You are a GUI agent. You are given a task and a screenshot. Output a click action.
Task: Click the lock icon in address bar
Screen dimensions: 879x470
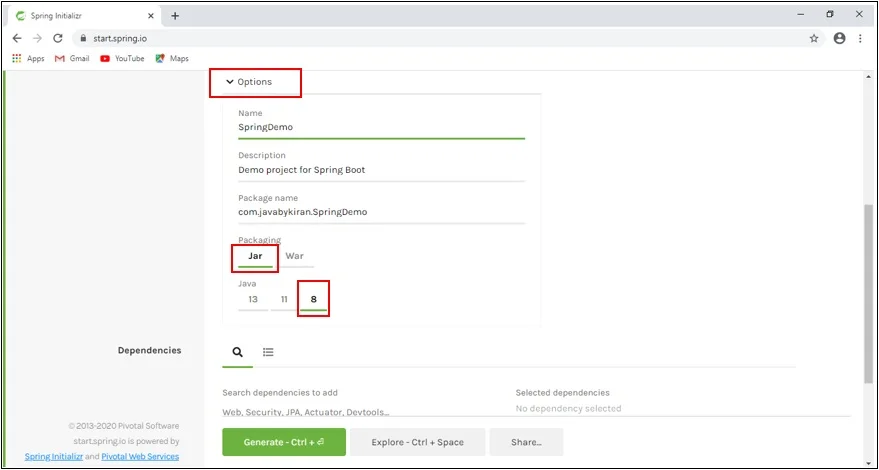point(84,39)
